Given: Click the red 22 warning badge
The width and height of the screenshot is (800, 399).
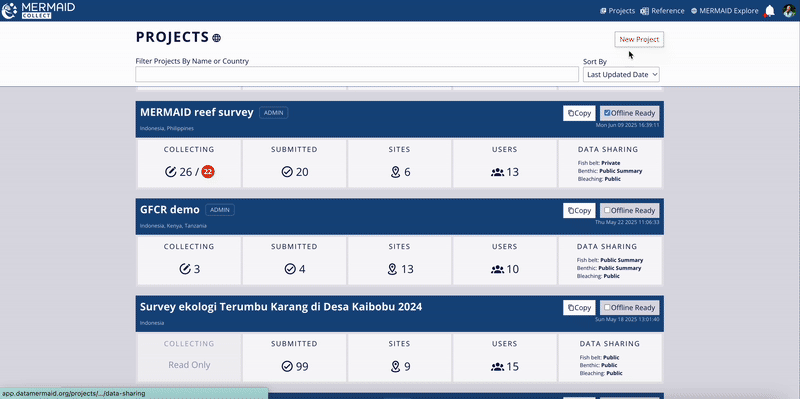Looking at the screenshot, I should [x=208, y=172].
